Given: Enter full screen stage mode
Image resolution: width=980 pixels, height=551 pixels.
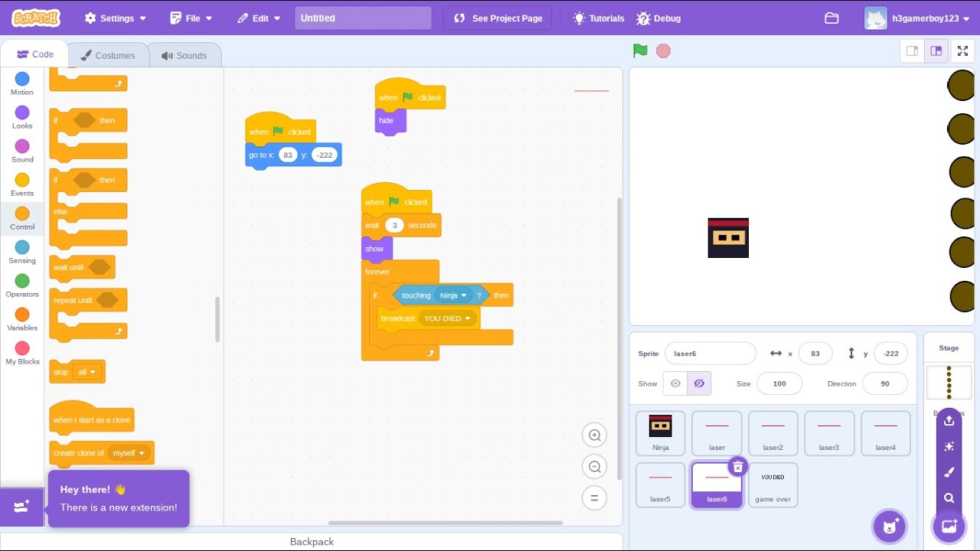Looking at the screenshot, I should [962, 51].
